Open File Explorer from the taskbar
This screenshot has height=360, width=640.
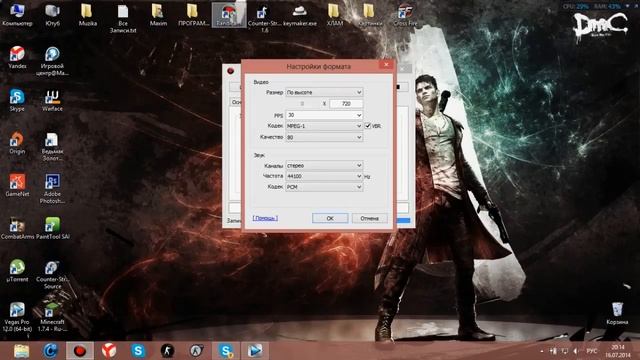point(21,351)
